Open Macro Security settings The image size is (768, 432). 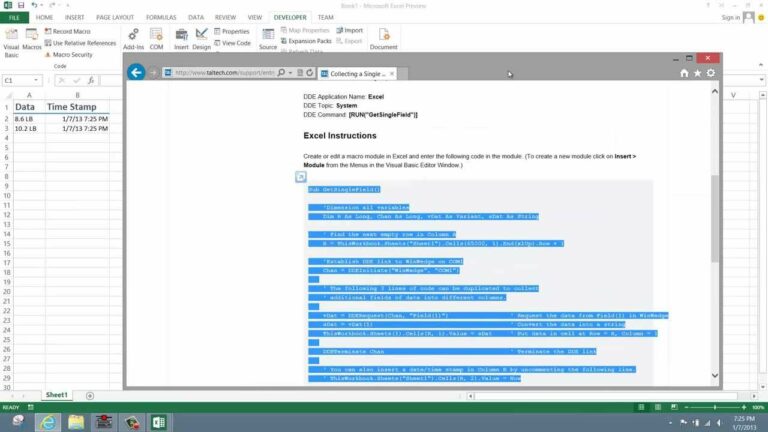[x=76, y=54]
